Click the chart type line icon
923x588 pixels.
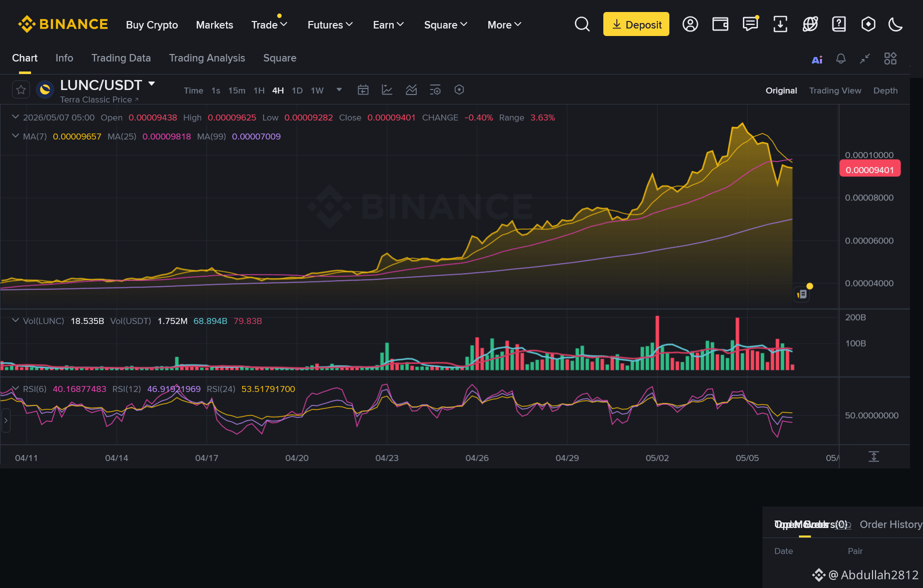point(387,90)
